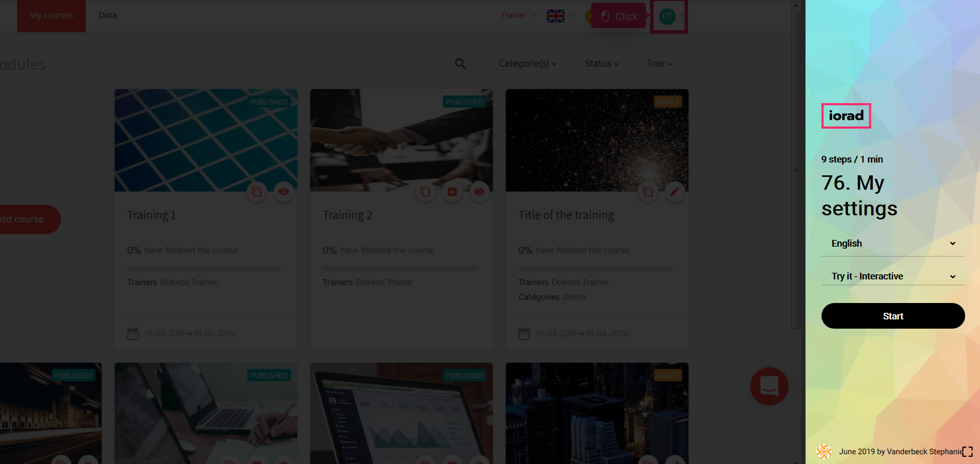The image size is (980, 464).
Task: Open the Training 2 handshake thumbnail
Action: pyautogui.click(x=401, y=138)
